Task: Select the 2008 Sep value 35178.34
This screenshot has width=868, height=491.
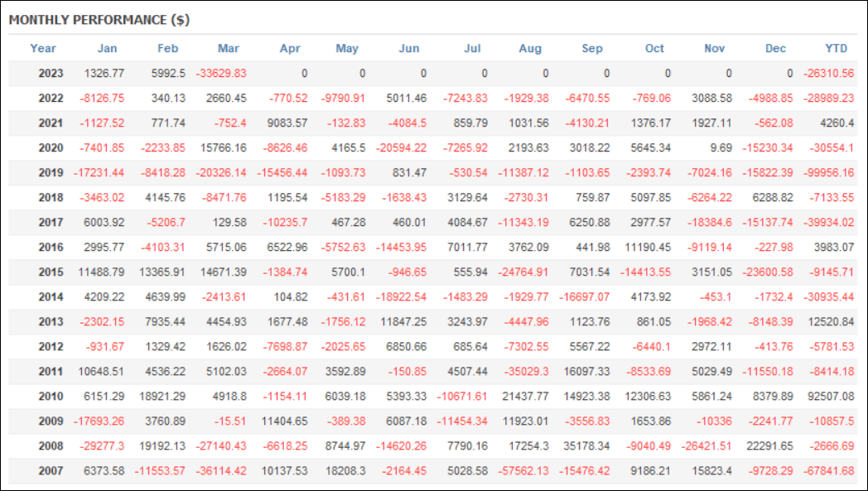Action: pyautogui.click(x=590, y=446)
